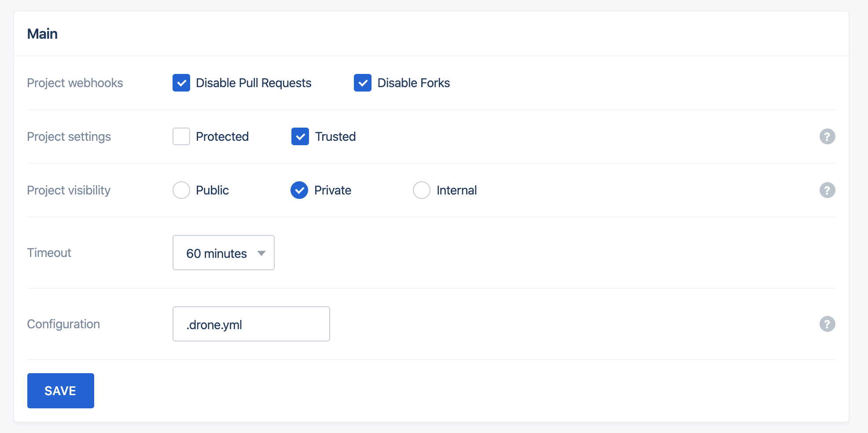This screenshot has width=868, height=433.
Task: Uncheck the Disable Pull Requests checkbox
Action: (x=181, y=83)
